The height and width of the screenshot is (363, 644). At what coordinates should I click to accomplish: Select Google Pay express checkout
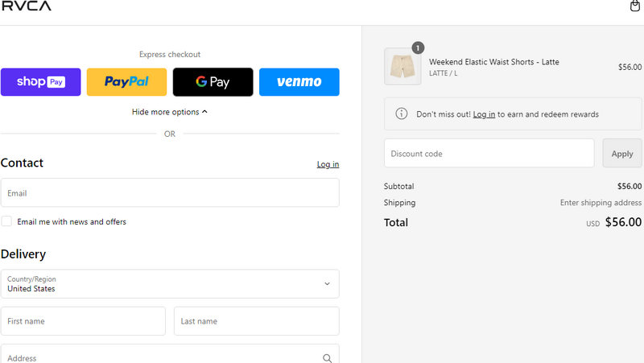click(213, 82)
